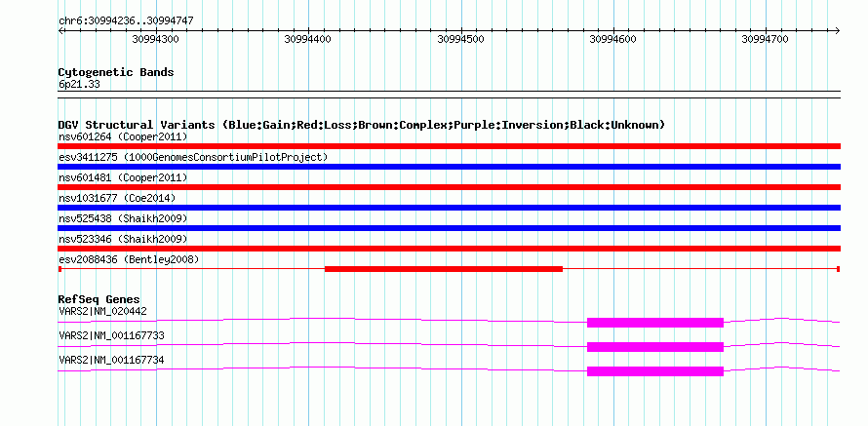Click the nsv525438 (Shaikh2009) blue bar
The image size is (868, 426).
click(x=449, y=228)
